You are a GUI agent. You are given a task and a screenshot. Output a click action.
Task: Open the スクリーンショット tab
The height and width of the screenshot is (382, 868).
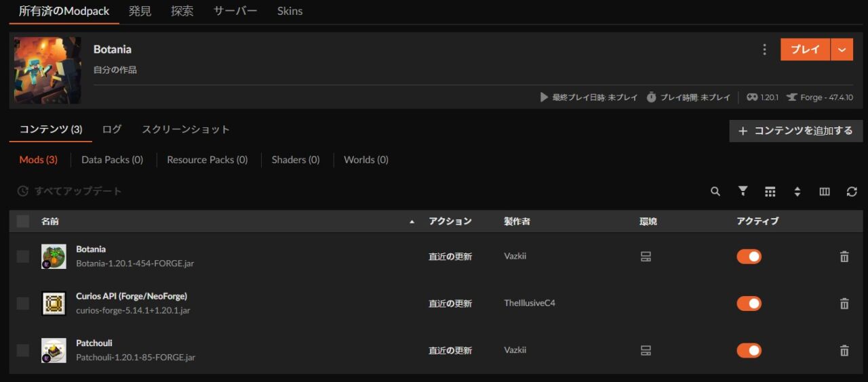click(186, 129)
